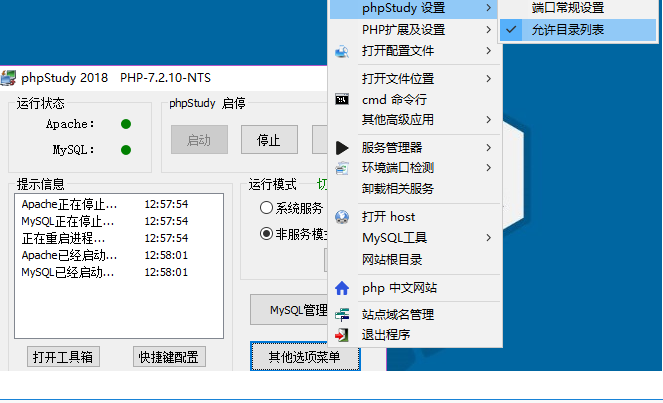663x403 pixels.
Task: Click the PHP-7.2.10-NTS title text
Action: pos(165,78)
